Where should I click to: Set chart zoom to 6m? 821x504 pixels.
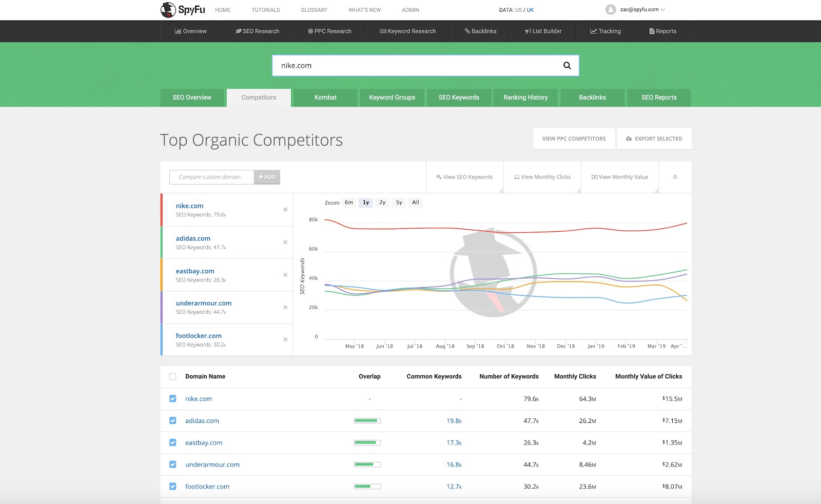tap(349, 203)
